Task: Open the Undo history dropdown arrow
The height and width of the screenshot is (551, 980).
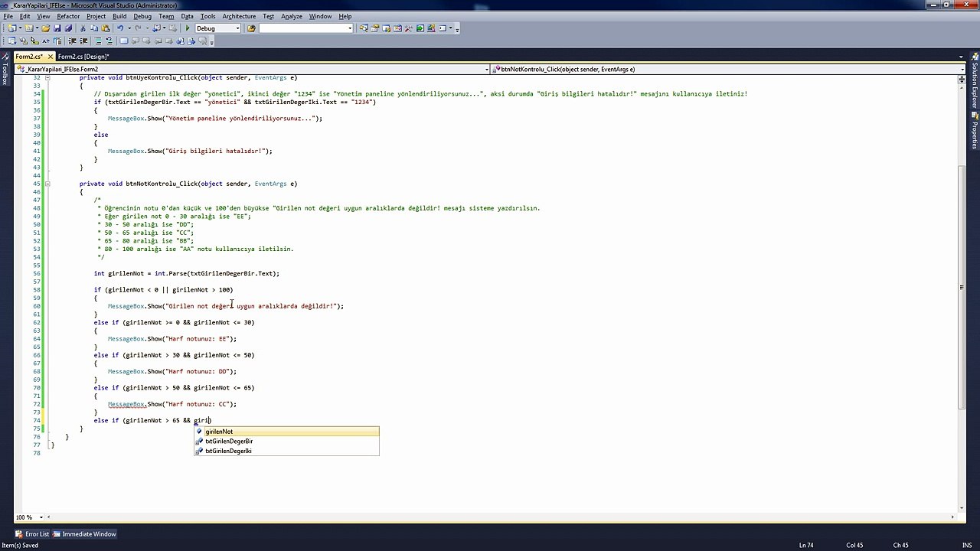Action: coord(129,28)
